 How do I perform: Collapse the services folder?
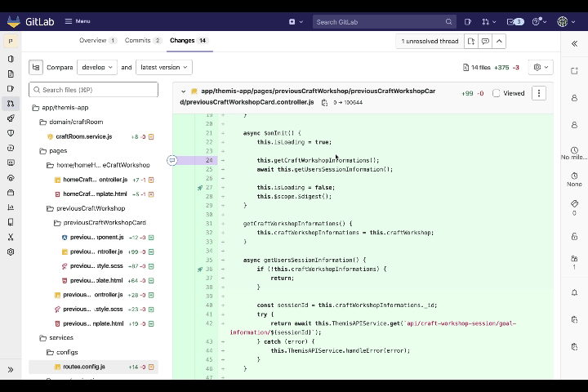(56, 337)
